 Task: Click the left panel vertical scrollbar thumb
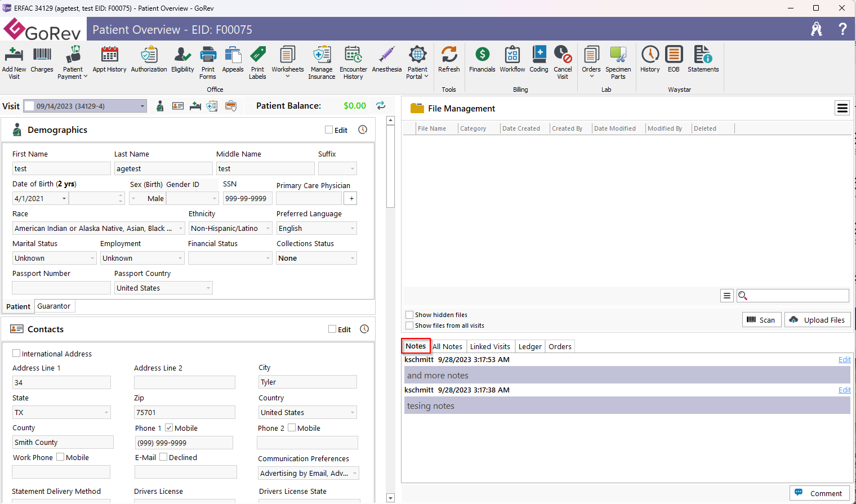click(x=390, y=167)
